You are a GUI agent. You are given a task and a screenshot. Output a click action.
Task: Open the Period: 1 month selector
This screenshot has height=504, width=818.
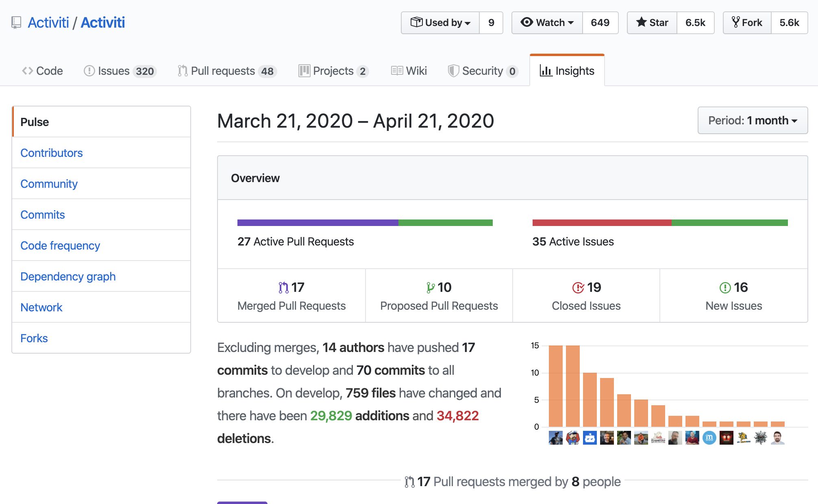(x=753, y=120)
